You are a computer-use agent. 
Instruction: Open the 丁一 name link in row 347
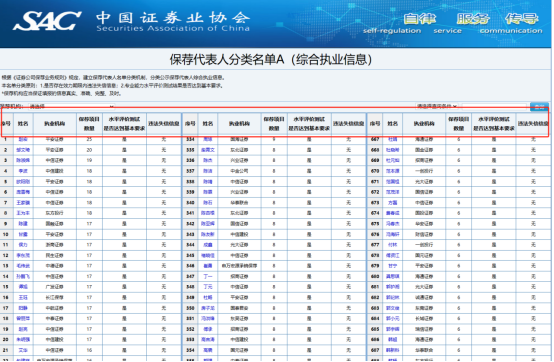(208, 276)
